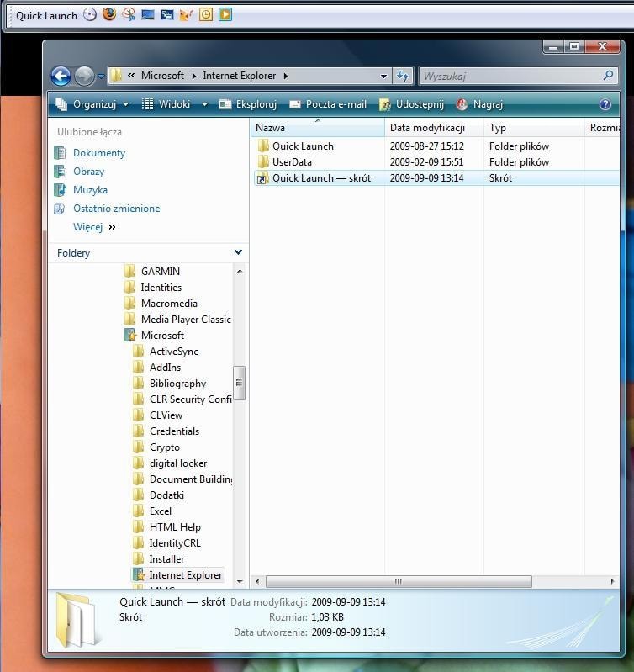Open the Ostatnio zmienione link

[x=117, y=209]
